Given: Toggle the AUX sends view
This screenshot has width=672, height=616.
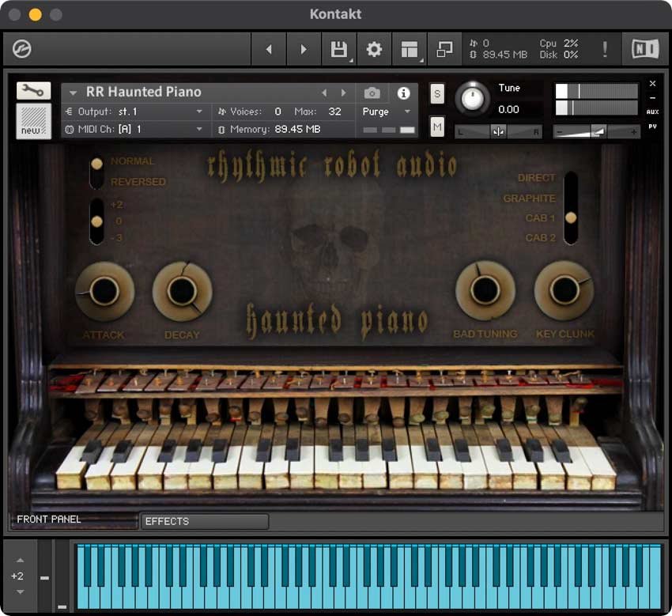Looking at the screenshot, I should click(x=652, y=111).
